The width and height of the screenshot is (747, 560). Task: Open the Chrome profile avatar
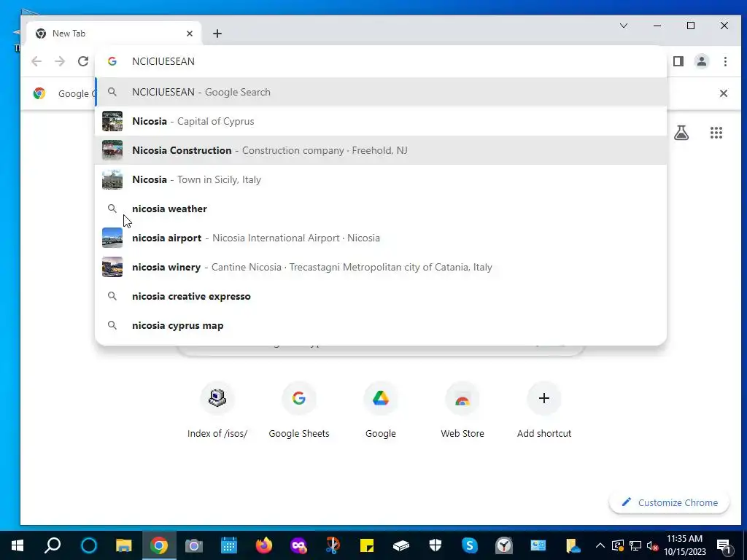[702, 61]
